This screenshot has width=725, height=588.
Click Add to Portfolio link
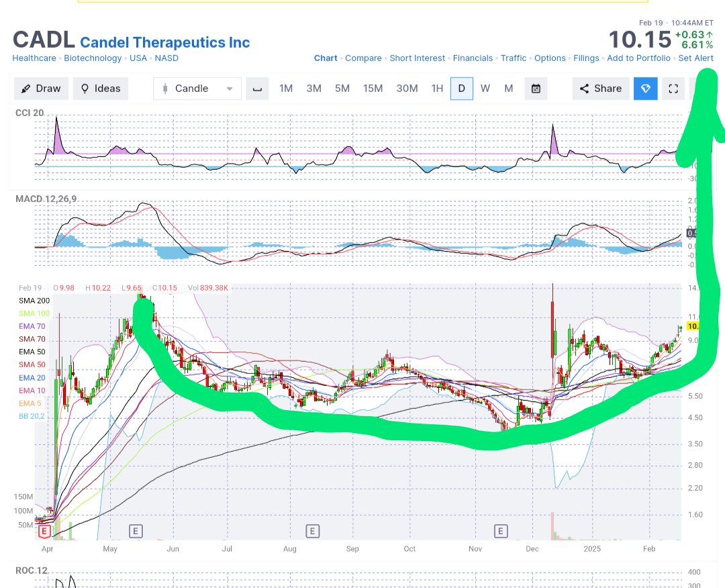[638, 58]
